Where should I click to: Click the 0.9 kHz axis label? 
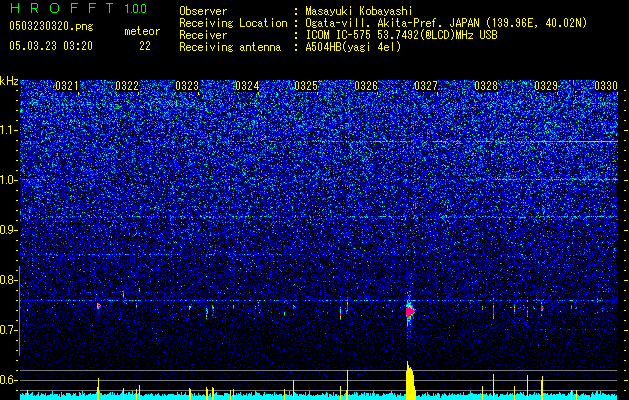click(x=9, y=230)
